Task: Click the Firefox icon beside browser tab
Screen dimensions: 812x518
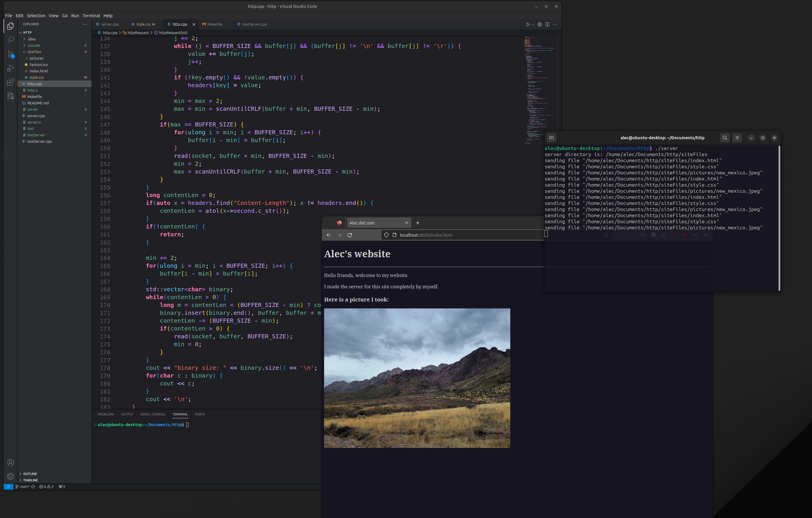Action: (339, 223)
